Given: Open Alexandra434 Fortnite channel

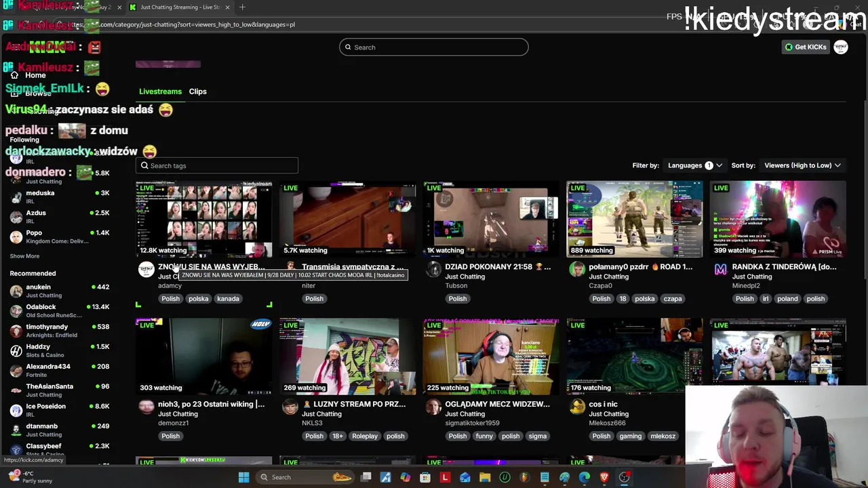Looking at the screenshot, I should click(60, 370).
